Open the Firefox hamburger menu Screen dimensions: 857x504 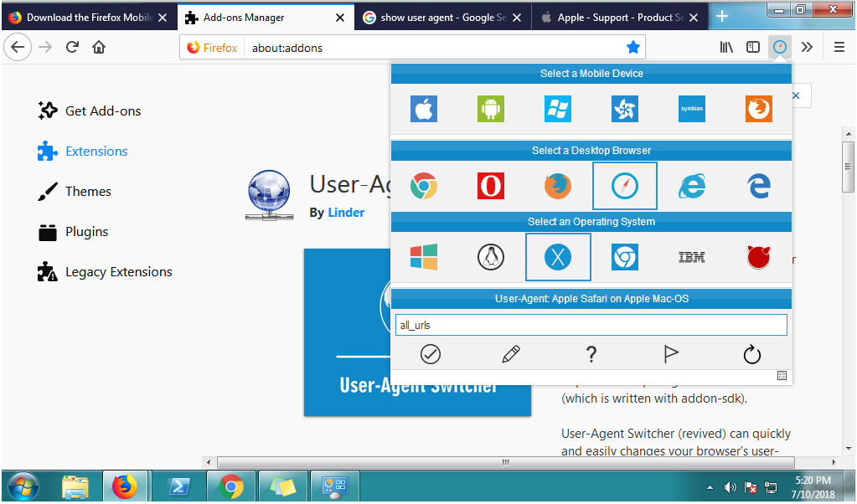(x=839, y=47)
